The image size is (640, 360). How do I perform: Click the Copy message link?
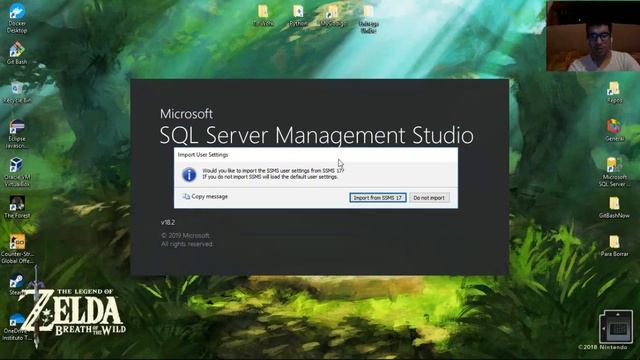click(x=209, y=196)
